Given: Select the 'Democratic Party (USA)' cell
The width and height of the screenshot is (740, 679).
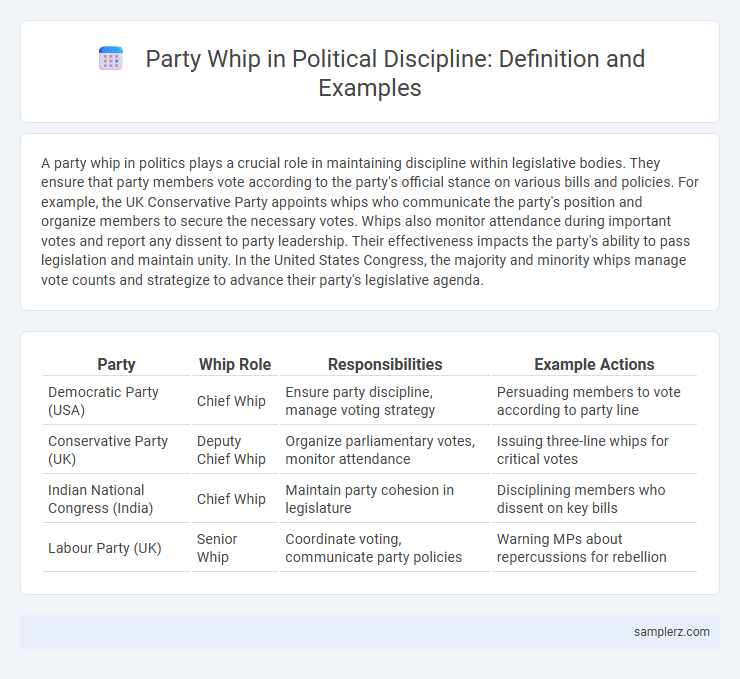Looking at the screenshot, I should click(x=117, y=401).
